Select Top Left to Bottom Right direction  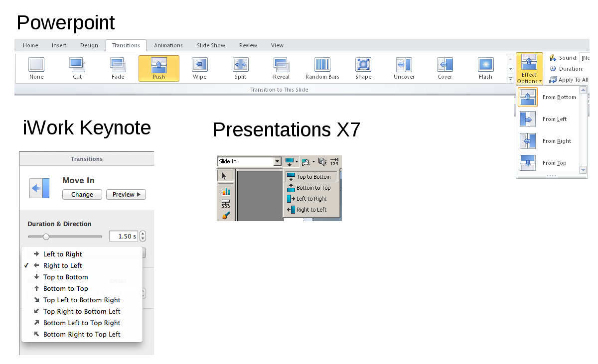pyautogui.click(x=82, y=300)
